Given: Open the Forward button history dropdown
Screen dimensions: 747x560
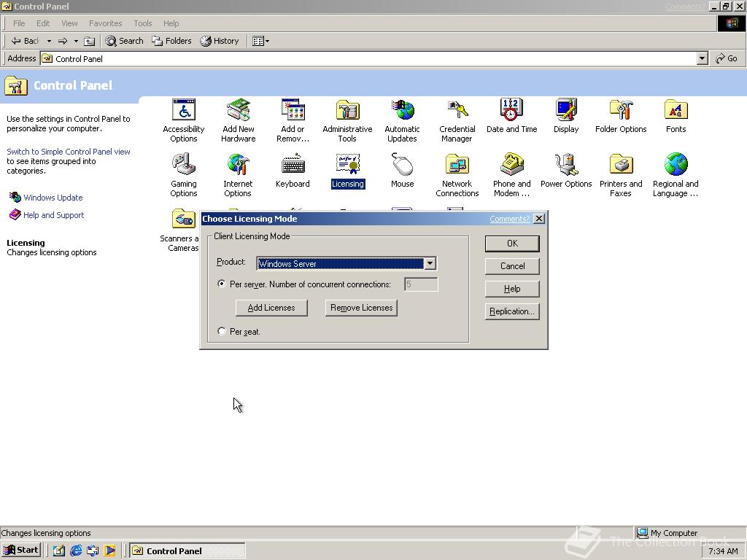Looking at the screenshot, I should [x=76, y=41].
